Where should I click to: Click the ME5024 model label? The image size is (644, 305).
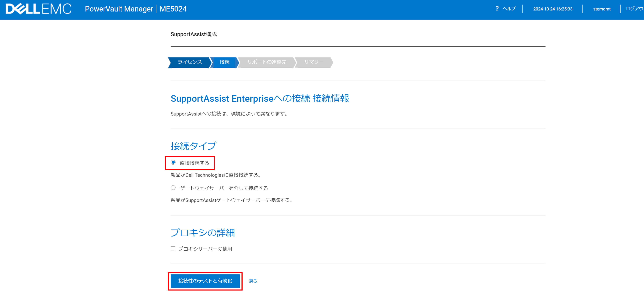pyautogui.click(x=173, y=9)
